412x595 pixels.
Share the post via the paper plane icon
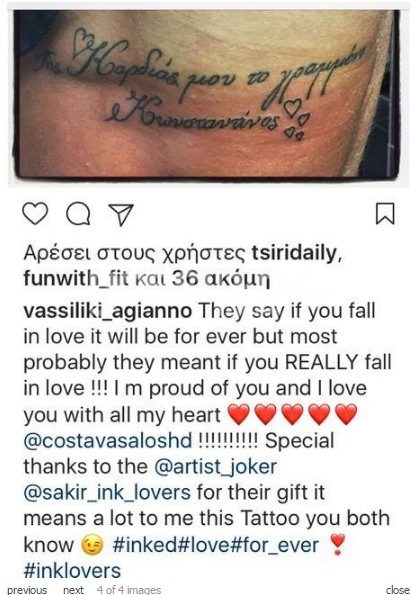[121, 214]
